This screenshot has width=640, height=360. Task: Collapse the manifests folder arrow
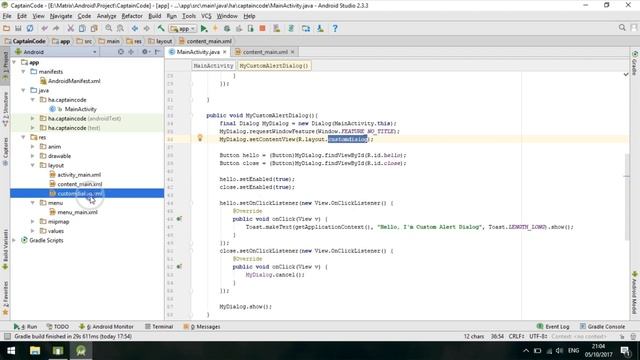point(24,71)
